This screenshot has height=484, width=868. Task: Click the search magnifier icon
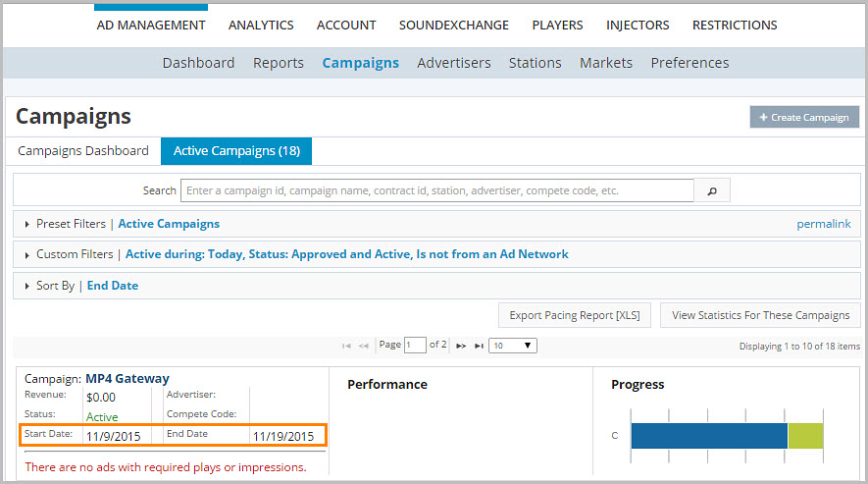coord(711,190)
